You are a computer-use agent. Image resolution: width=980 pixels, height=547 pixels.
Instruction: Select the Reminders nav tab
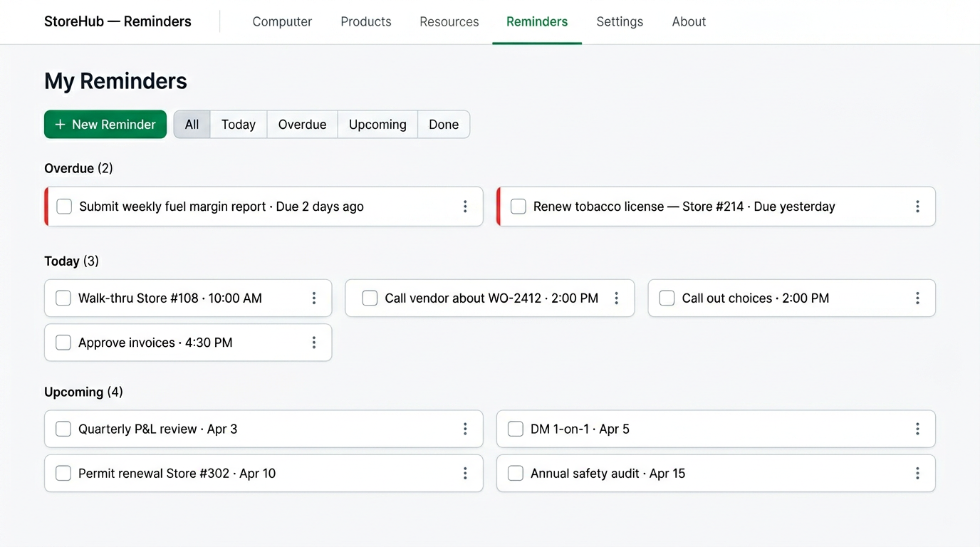(x=537, y=21)
